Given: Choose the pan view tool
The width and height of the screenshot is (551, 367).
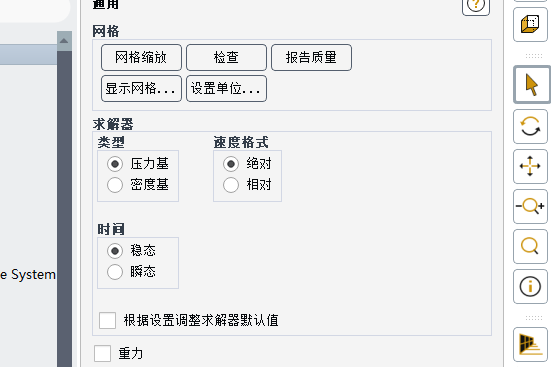Looking at the screenshot, I should (530, 166).
